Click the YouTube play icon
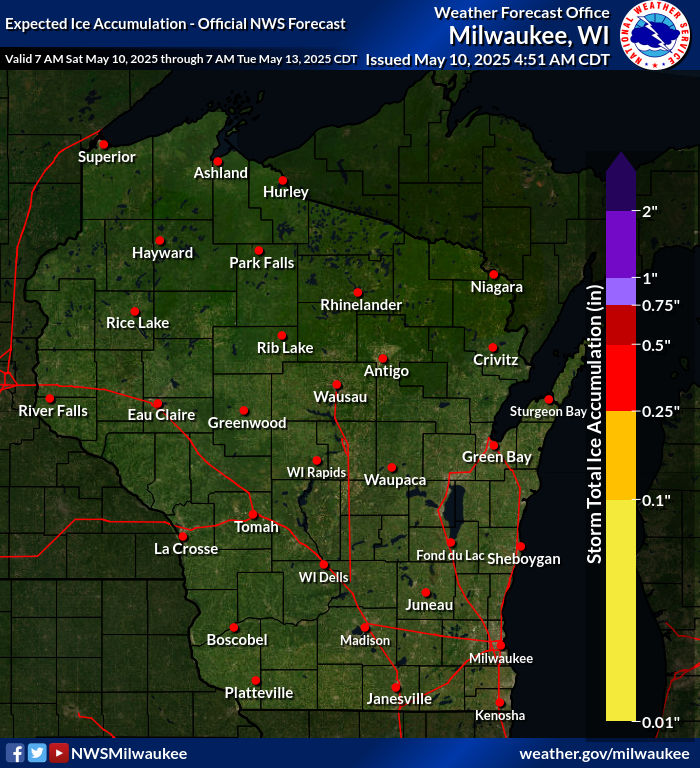 [x=59, y=753]
